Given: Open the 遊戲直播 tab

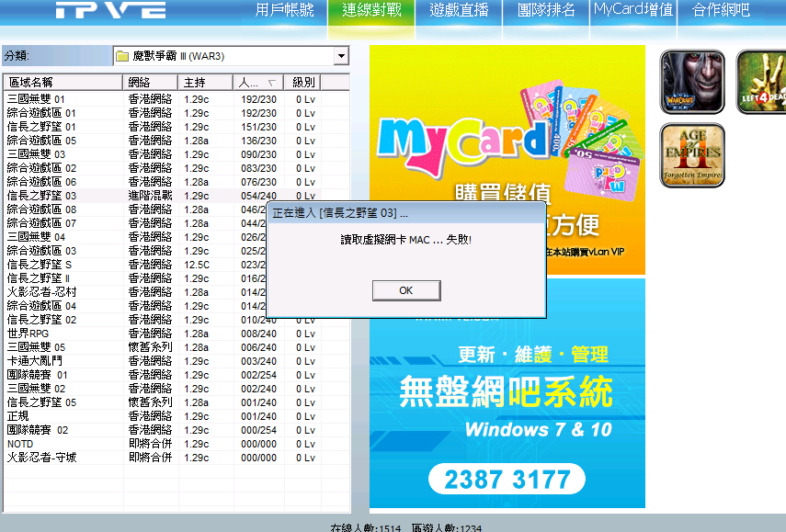Looking at the screenshot, I should (x=458, y=11).
